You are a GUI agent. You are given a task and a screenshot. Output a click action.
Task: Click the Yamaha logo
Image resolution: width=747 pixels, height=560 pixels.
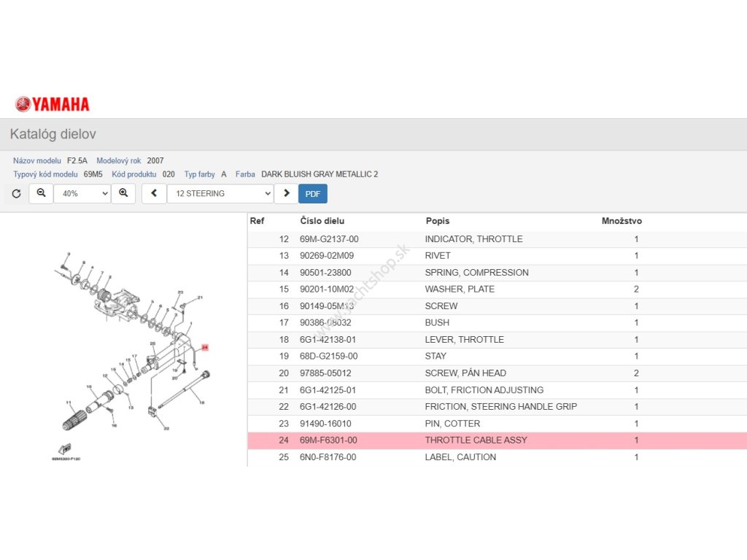(52, 104)
